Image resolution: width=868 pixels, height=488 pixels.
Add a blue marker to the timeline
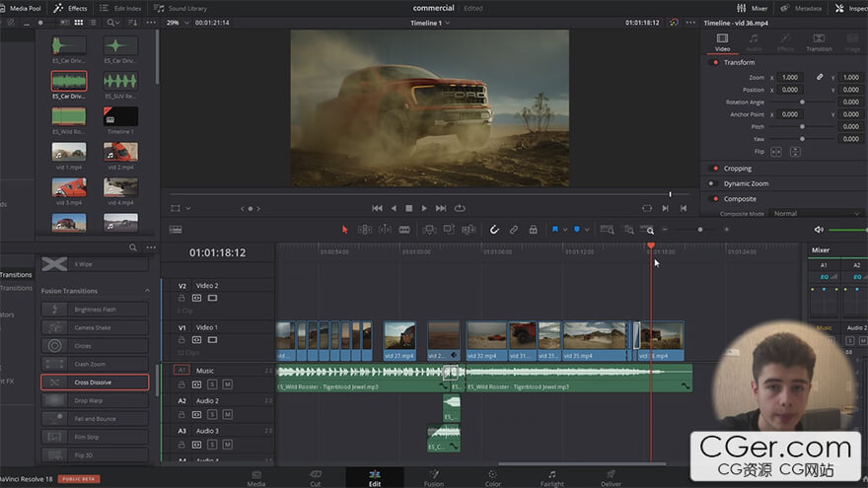tap(577, 230)
